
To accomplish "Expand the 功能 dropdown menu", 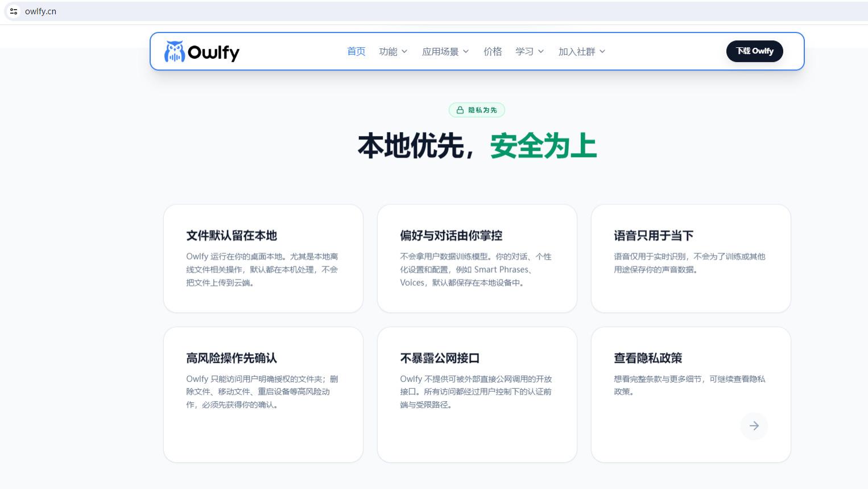I will point(393,51).
